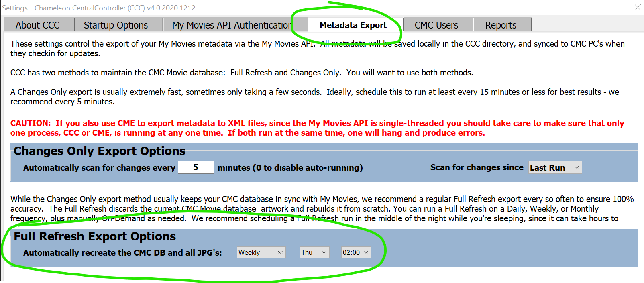Expand the Weekly frequency dropdown
The image size is (644, 283).
[261, 252]
